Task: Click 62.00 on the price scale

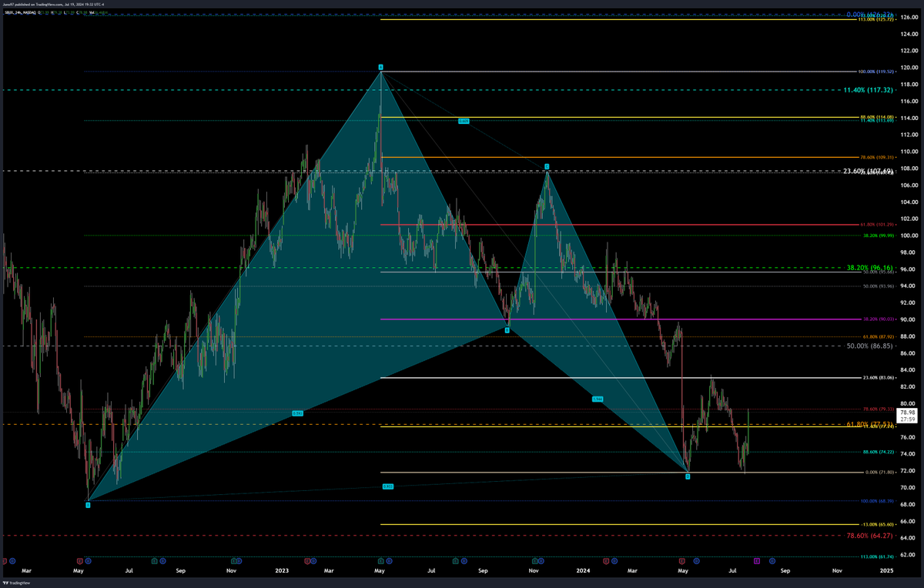Action: point(909,554)
